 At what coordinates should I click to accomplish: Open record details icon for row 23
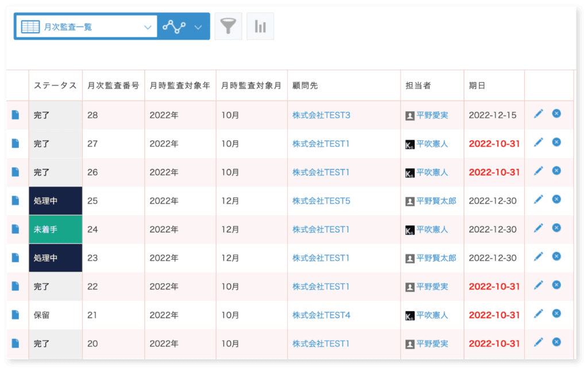tap(16, 258)
